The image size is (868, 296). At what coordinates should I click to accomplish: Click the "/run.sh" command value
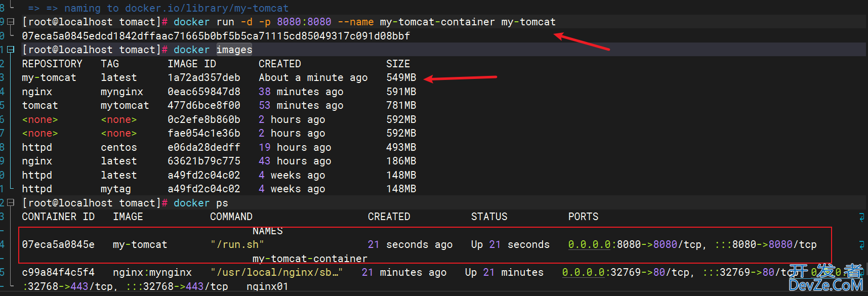237,244
